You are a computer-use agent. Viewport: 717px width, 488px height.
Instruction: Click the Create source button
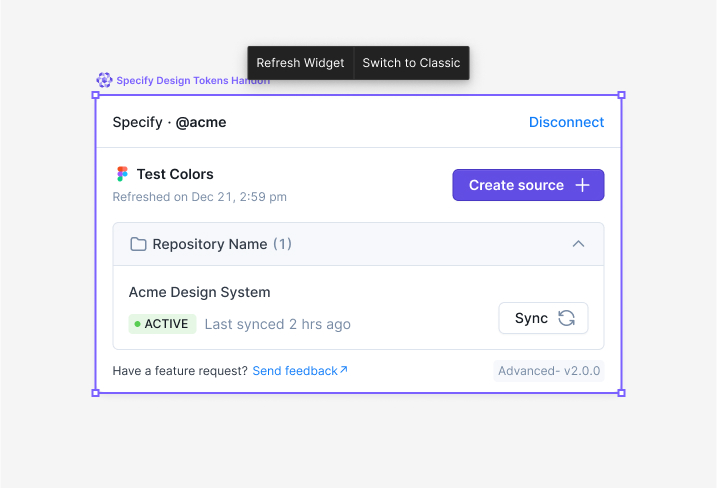pos(528,185)
